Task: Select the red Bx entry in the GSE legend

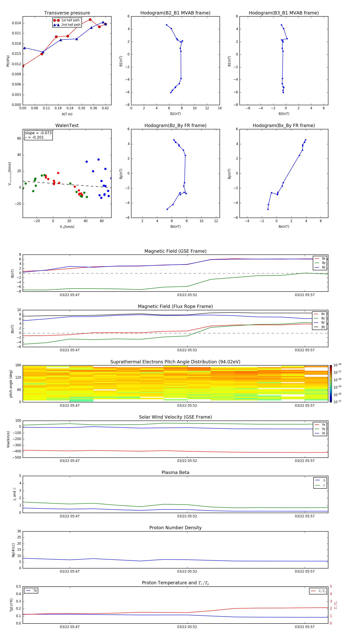Action: (320, 259)
